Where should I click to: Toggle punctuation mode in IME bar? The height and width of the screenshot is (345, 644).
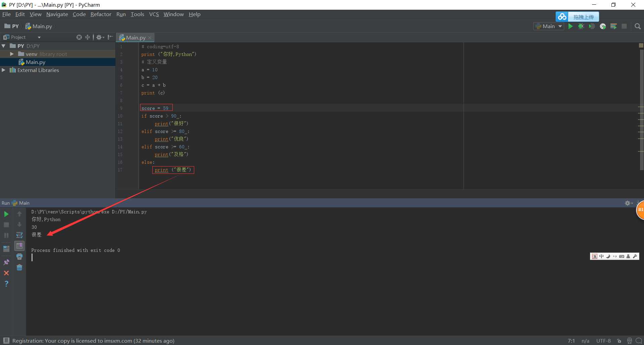615,256
